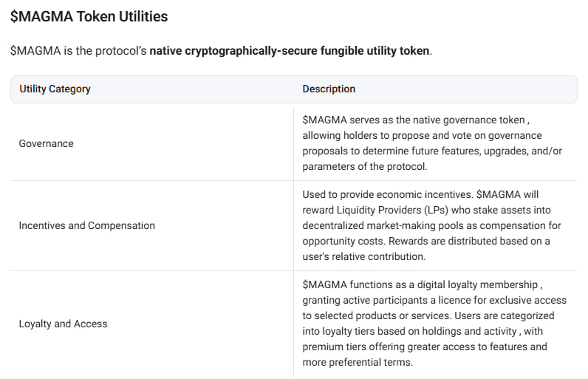
Task: Click "Used to provide economic incentives" sentence
Action: point(386,194)
